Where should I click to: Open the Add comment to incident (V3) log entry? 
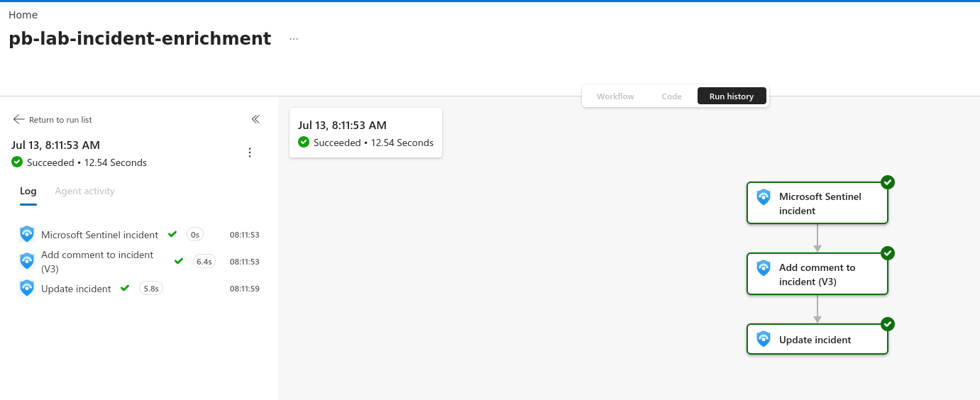click(139, 261)
